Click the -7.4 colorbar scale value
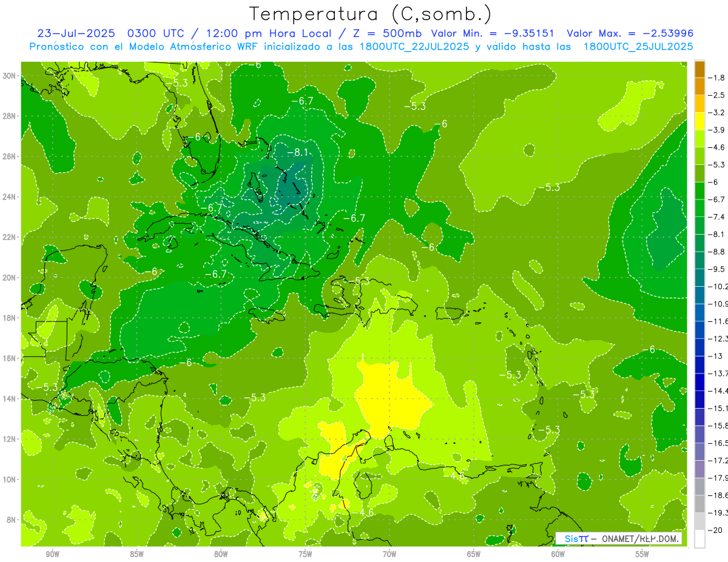Image resolution: width=728 pixels, height=562 pixels. coord(717,216)
